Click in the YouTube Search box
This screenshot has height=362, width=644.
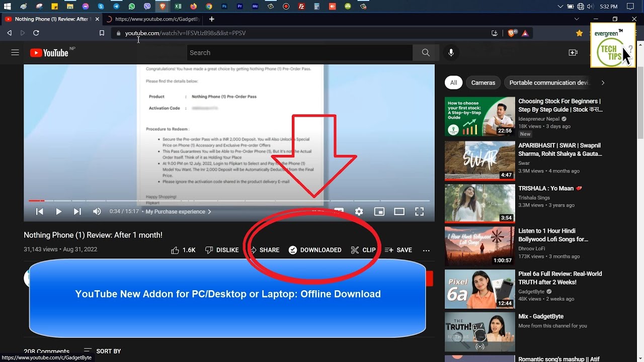300,52
